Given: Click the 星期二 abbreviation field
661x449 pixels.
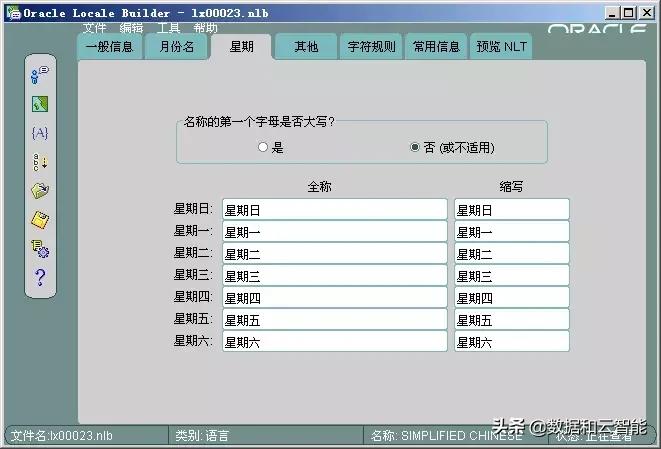Looking at the screenshot, I should [x=512, y=253].
